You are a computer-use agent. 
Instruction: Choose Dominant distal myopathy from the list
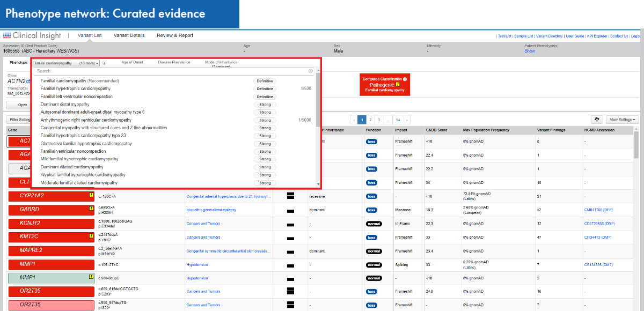pyautogui.click(x=65, y=104)
